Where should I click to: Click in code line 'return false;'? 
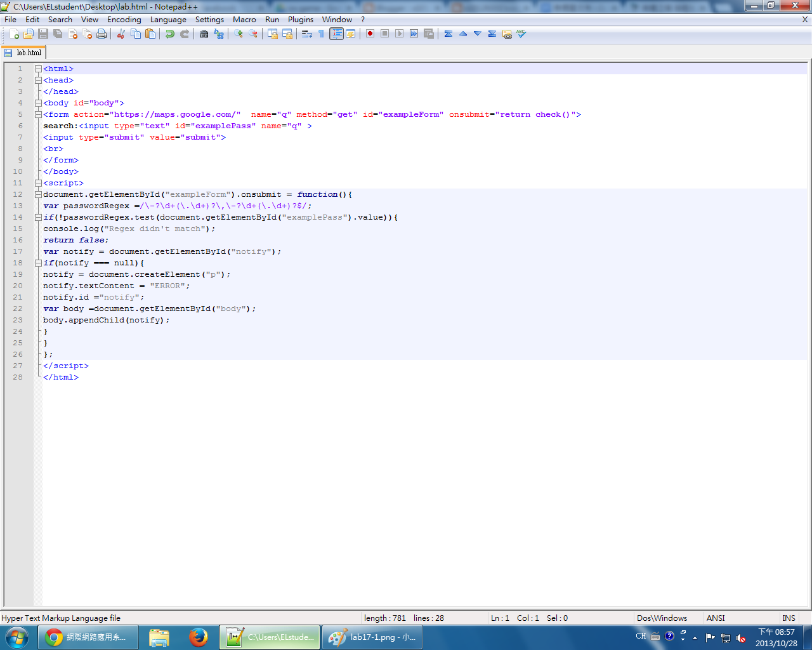tap(75, 240)
